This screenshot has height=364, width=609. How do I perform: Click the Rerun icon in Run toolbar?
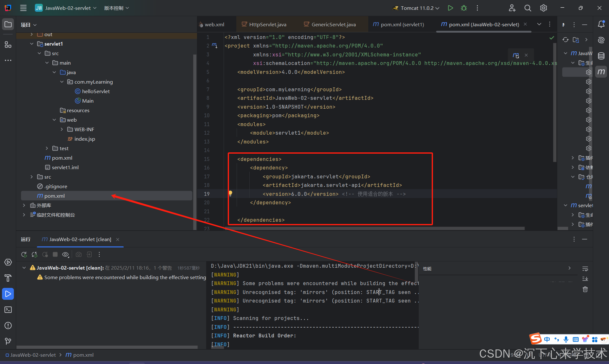click(24, 254)
